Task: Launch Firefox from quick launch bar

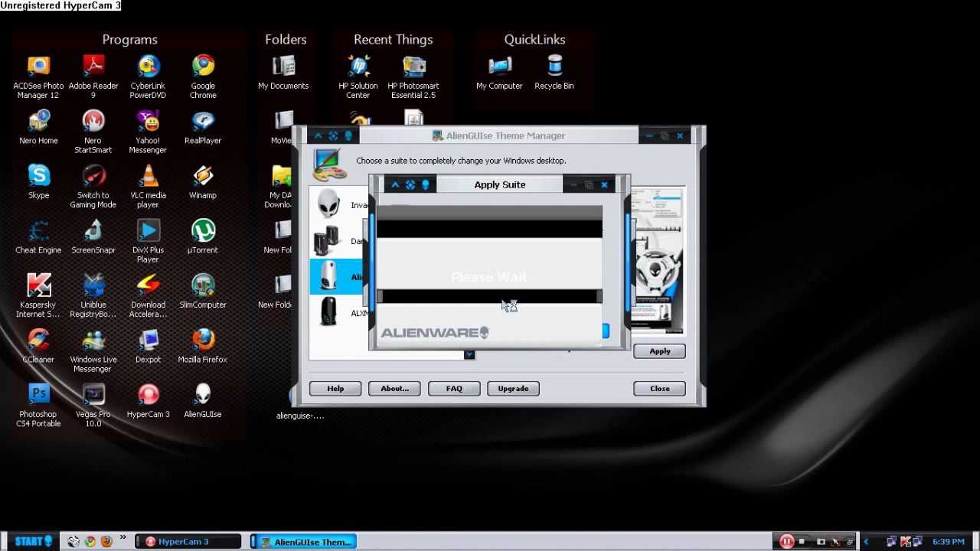Action: tap(106, 542)
